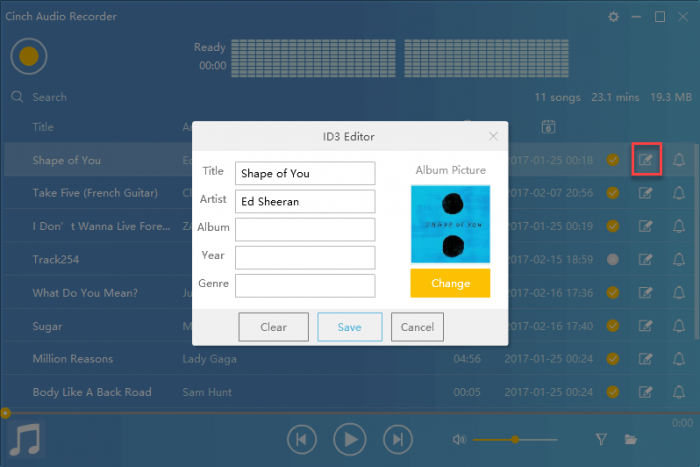Toggle the gray status mark on Track254
Viewport: 700px width, 467px height.
pos(613,259)
